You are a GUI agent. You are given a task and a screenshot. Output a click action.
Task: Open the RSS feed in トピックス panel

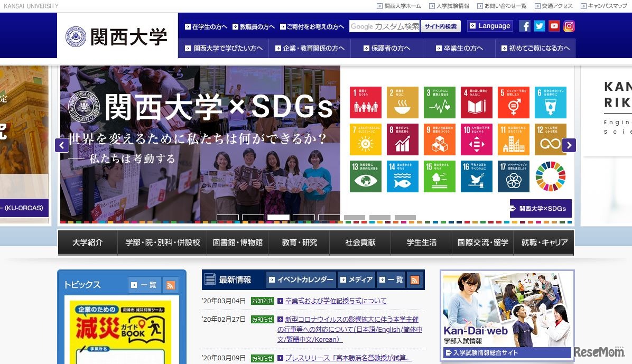click(171, 285)
